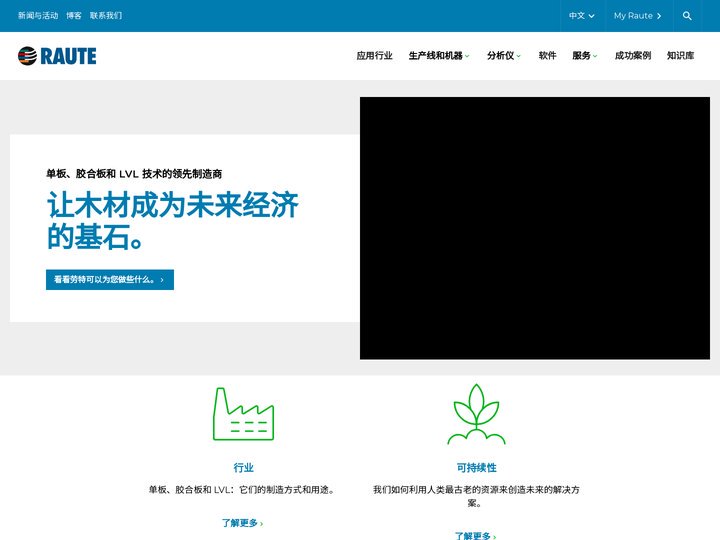720x540 pixels.
Task: Open the 应用行业 menu item
Action: tap(374, 56)
